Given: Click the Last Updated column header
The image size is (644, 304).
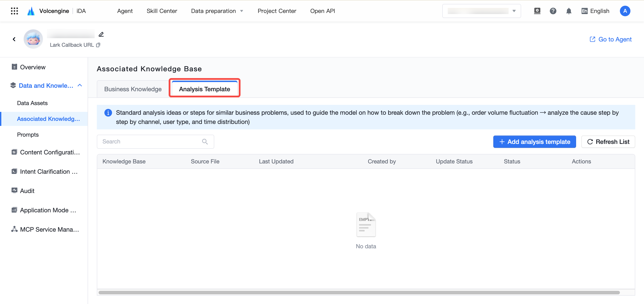Looking at the screenshot, I should point(276,161).
